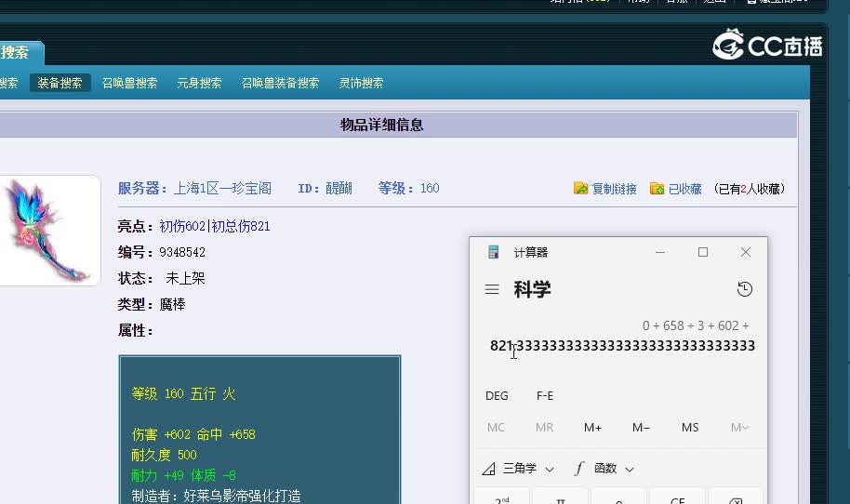
Task: Switch to the 召唤兽搜索 tab
Action: point(129,83)
